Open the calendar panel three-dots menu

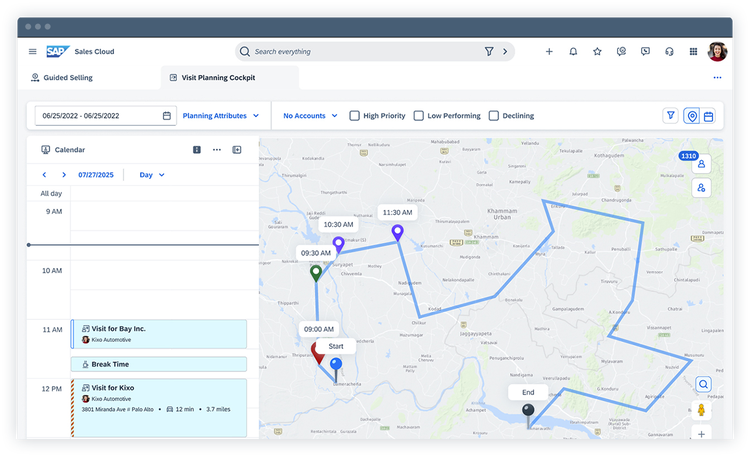[217, 150]
